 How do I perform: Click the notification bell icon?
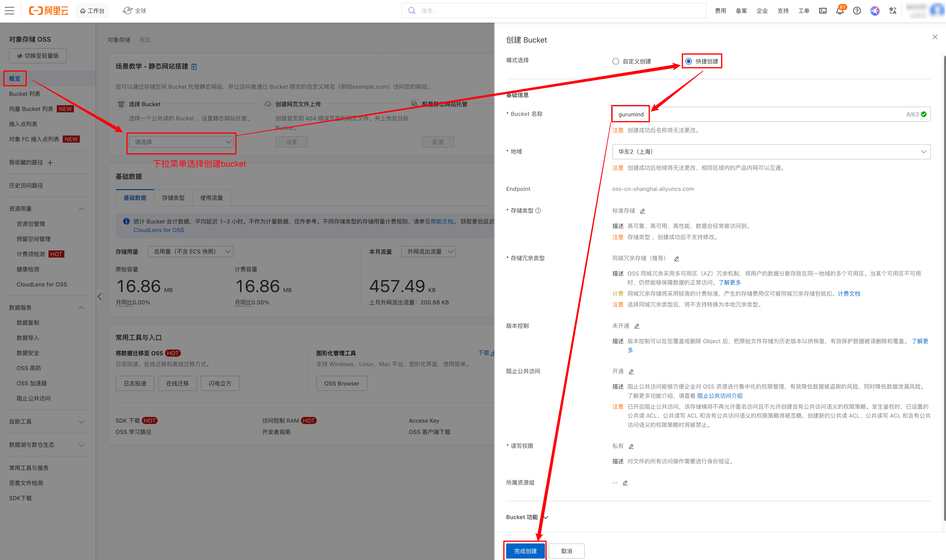(839, 11)
